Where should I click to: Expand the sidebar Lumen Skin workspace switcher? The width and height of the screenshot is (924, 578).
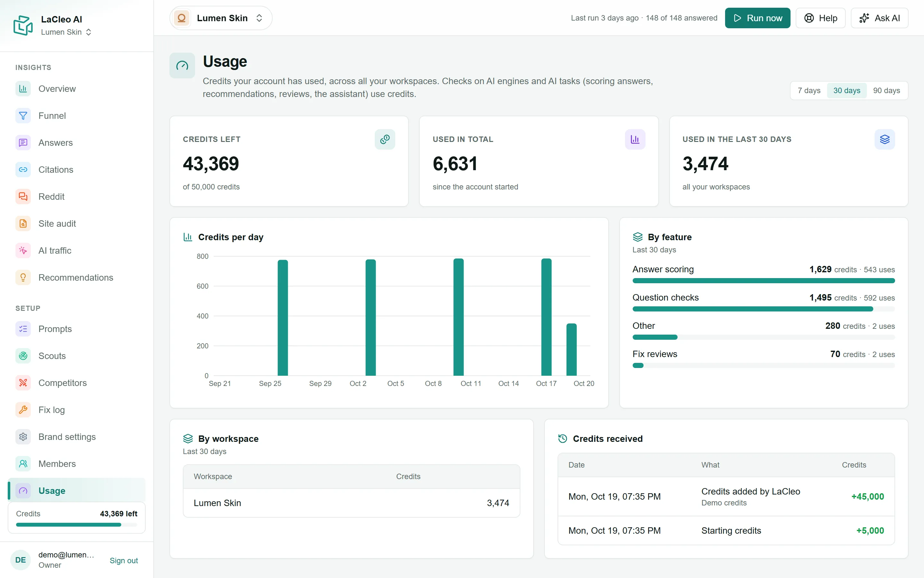(x=66, y=32)
